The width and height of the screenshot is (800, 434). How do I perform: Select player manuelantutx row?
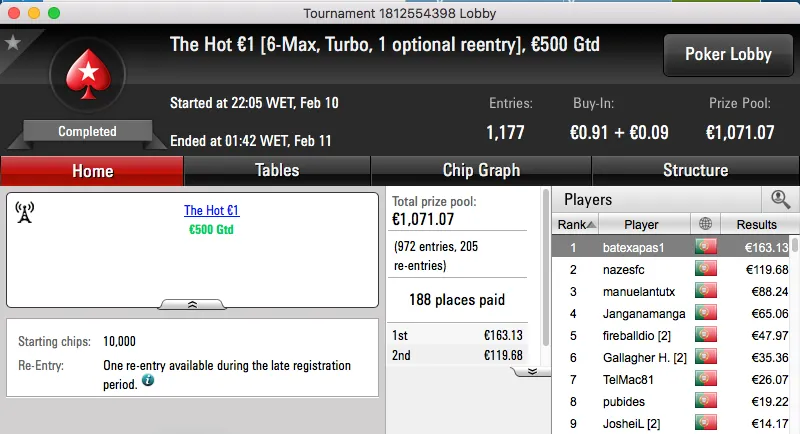click(641, 291)
